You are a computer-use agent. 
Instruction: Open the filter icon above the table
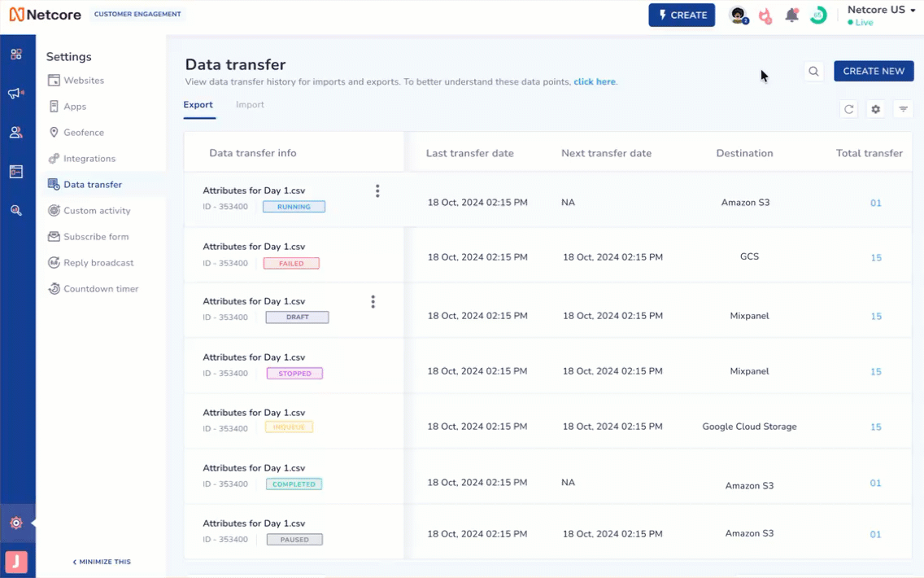coord(903,109)
